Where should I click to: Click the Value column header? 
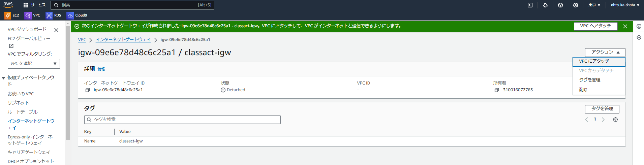[x=125, y=132]
